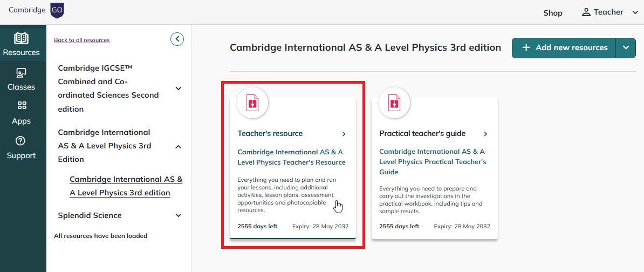This screenshot has width=644, height=272.
Task: Open Cambridge International AS & A Level Physics Practical Teacher's Guide link
Action: (x=433, y=162)
